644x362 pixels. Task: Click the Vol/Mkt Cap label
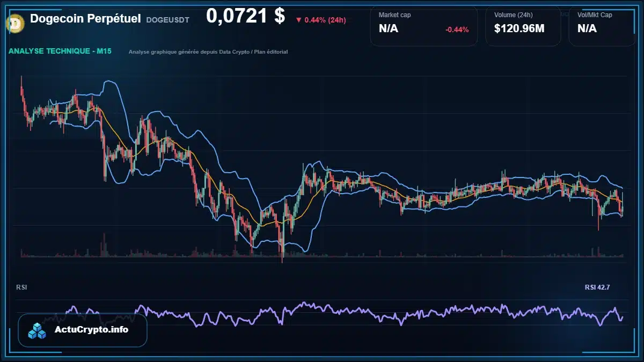click(x=595, y=15)
